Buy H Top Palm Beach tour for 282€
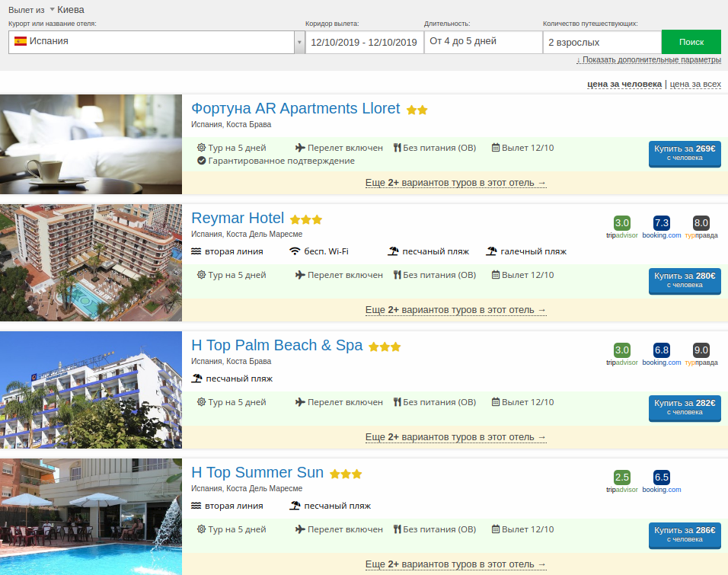This screenshot has width=728, height=575. tap(685, 407)
